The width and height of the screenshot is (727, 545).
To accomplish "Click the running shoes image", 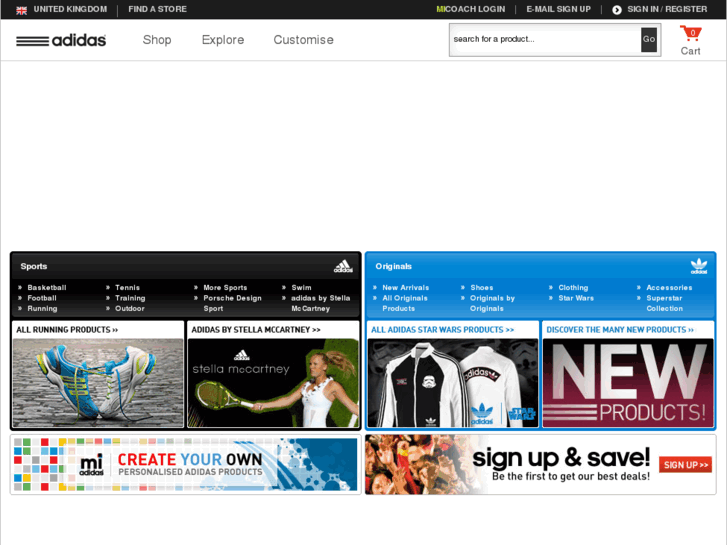I will click(98, 383).
